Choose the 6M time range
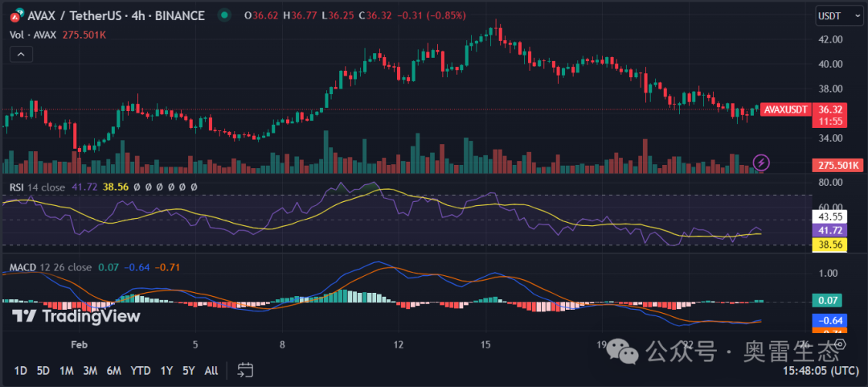 coord(115,371)
